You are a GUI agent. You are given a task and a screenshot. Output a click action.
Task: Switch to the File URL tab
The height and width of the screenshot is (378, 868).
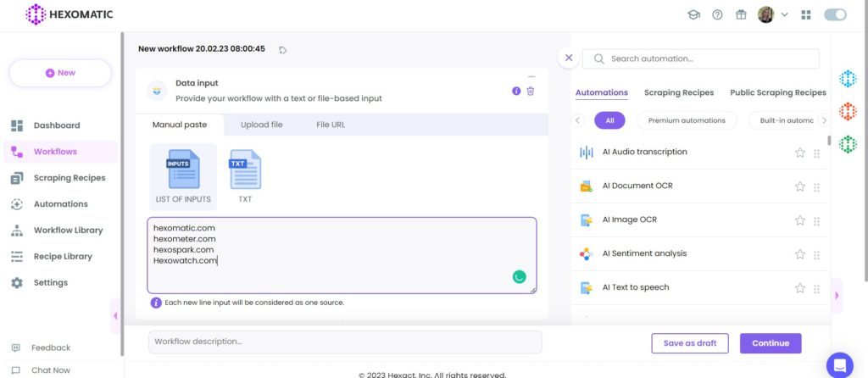click(331, 125)
